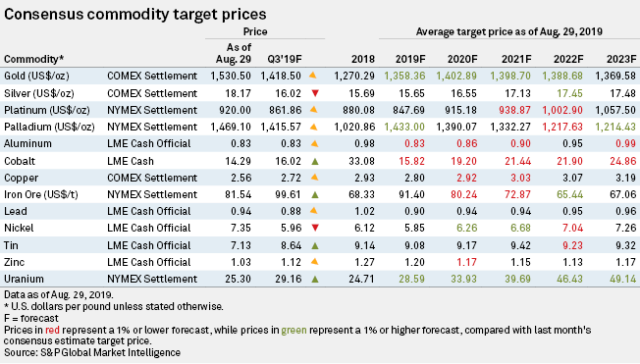Screen dimensions: 640x364
Task: Select the Q3'19F column header
Action: (285, 59)
